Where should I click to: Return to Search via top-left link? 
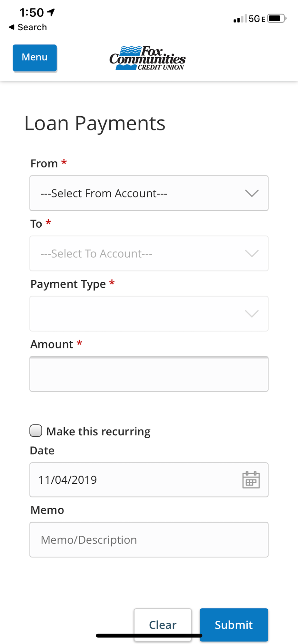(32, 27)
